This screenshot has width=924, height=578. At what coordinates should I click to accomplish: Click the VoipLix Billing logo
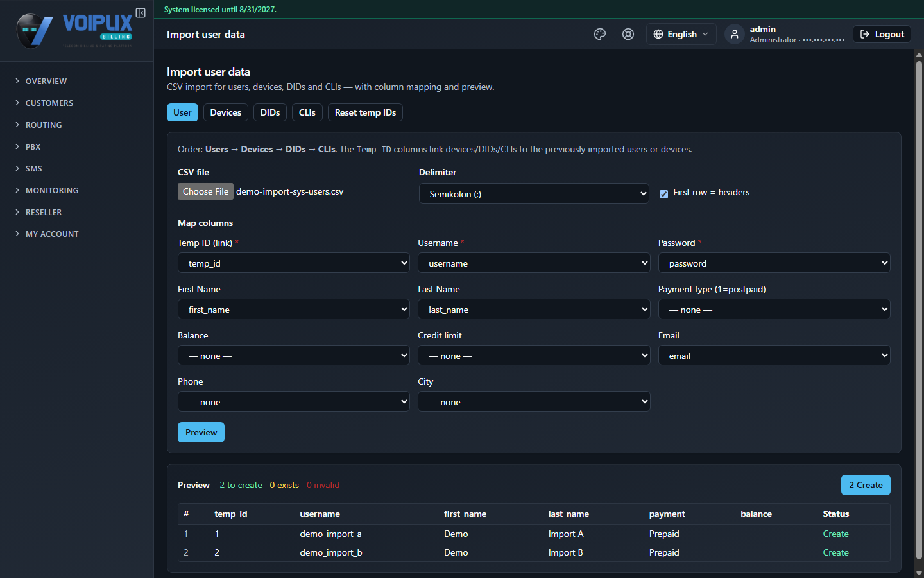(x=74, y=31)
